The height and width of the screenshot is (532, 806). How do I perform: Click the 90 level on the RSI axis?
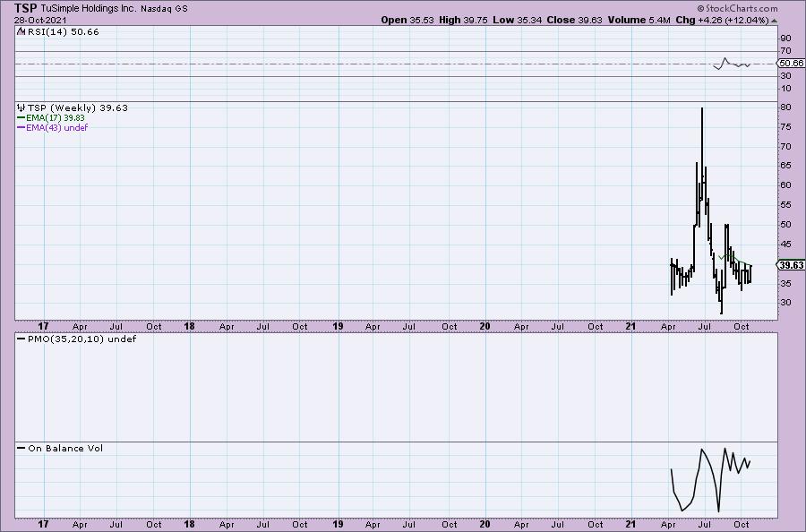click(x=785, y=38)
